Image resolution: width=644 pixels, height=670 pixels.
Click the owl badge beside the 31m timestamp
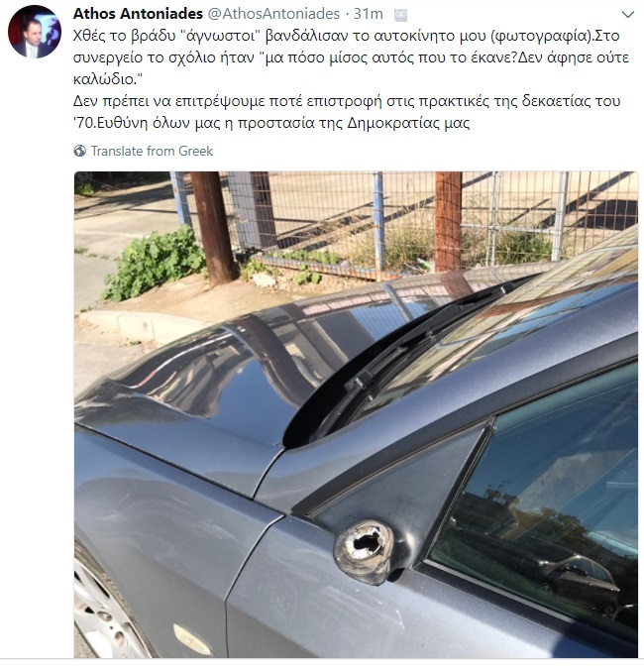tap(400, 16)
